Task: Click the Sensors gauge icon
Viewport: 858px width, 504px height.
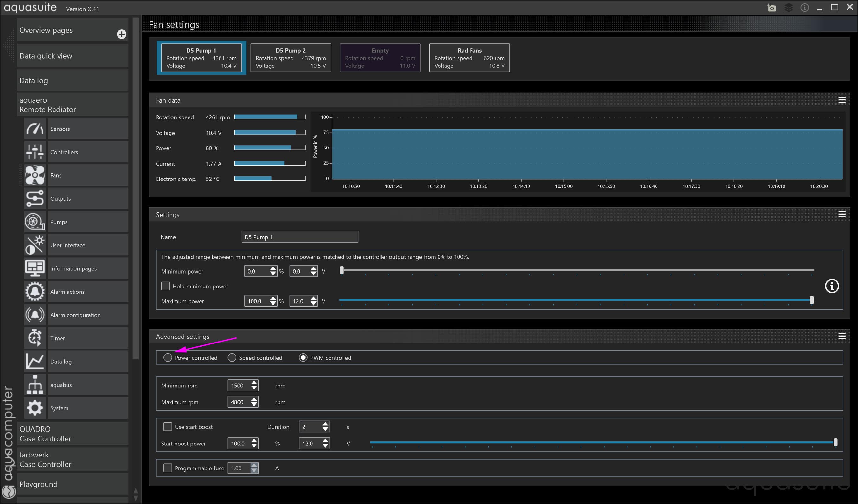Action: point(35,129)
